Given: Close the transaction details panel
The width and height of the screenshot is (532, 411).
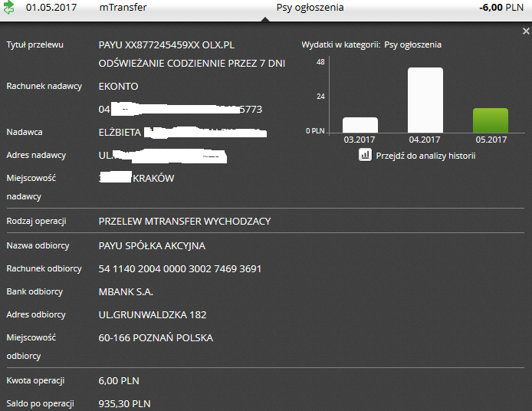Looking at the screenshot, I should pyautogui.click(x=526, y=31).
